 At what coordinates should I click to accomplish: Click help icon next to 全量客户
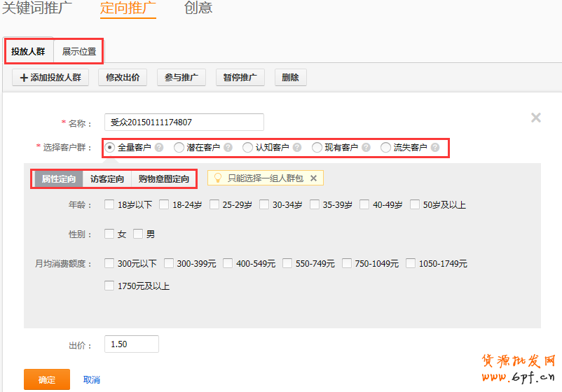159,148
